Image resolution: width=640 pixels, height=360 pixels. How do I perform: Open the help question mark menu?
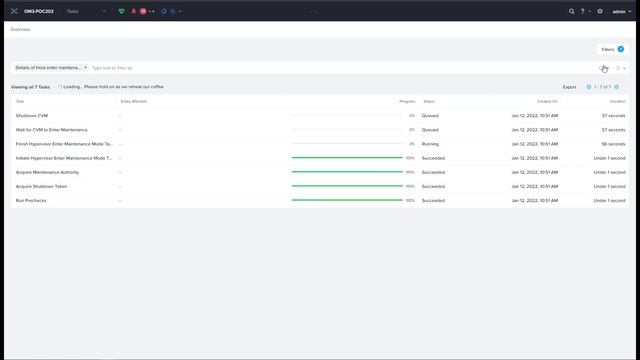pos(584,11)
